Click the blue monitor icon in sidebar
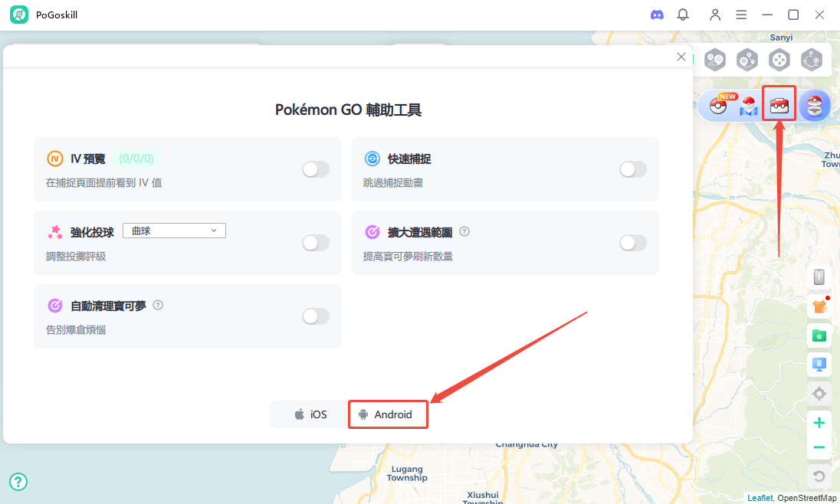This screenshot has width=840, height=504. (x=819, y=365)
